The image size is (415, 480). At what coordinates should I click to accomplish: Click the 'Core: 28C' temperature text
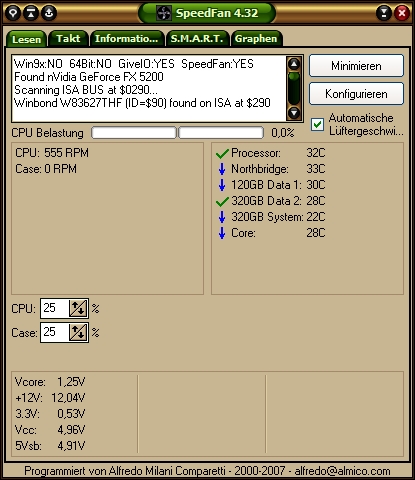tap(278, 233)
